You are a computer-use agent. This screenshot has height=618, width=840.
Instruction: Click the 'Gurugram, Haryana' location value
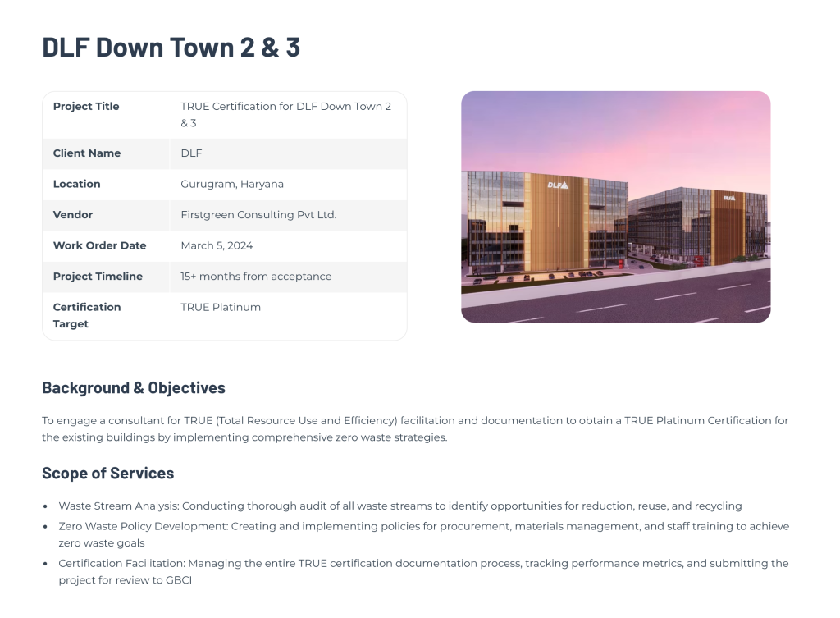232,184
